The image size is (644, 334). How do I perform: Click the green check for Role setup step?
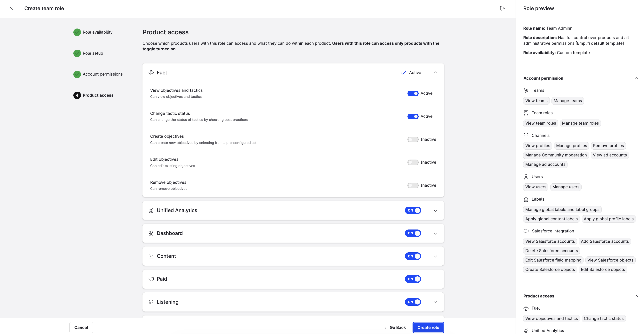(77, 53)
